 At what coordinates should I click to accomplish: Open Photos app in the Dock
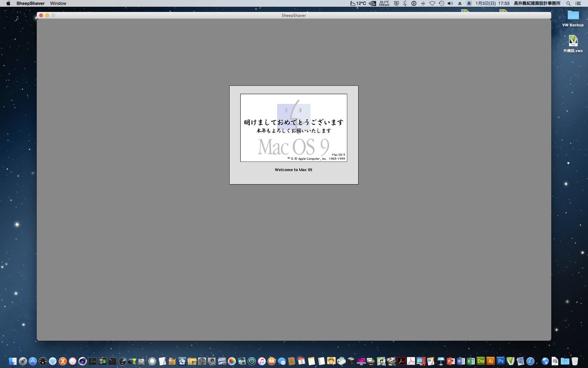(232, 361)
